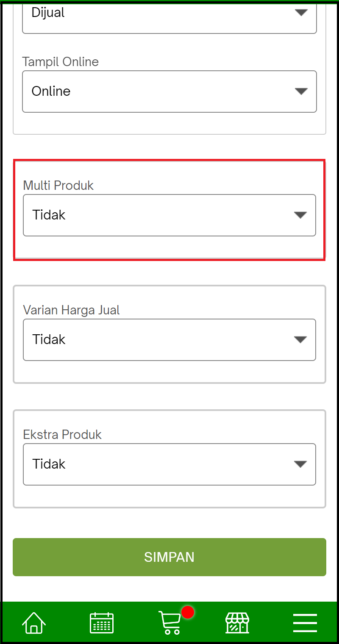Select the Online text in Tampil Online

51,91
